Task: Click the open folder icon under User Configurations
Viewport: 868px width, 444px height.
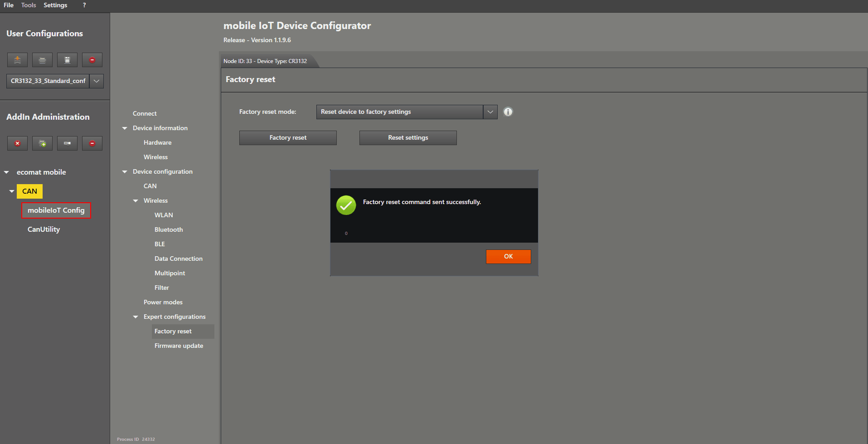Action: [x=42, y=60]
